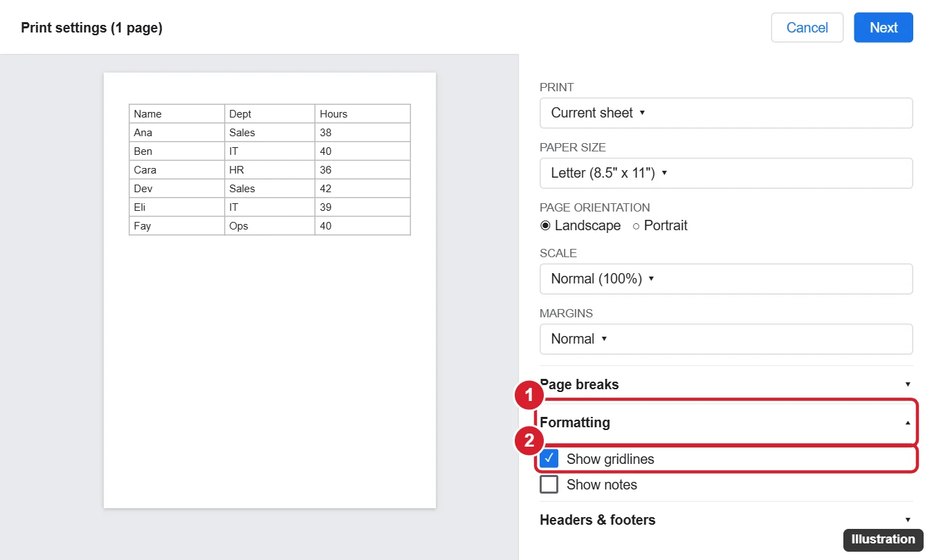Open the Paper size dropdown
Screen dimensions: 934x560
(726, 173)
